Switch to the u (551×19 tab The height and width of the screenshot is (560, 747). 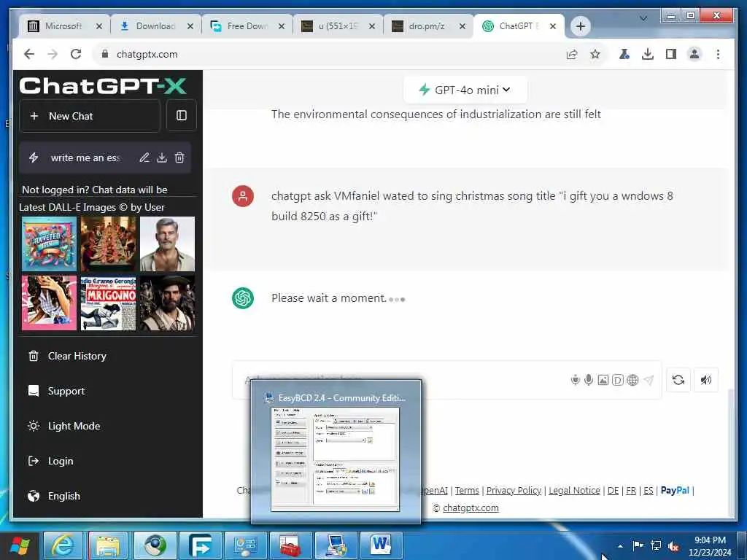point(338,26)
